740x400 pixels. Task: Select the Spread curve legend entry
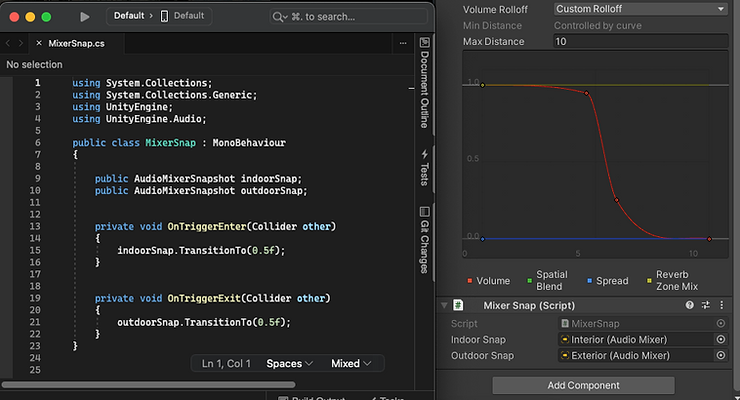[607, 281]
